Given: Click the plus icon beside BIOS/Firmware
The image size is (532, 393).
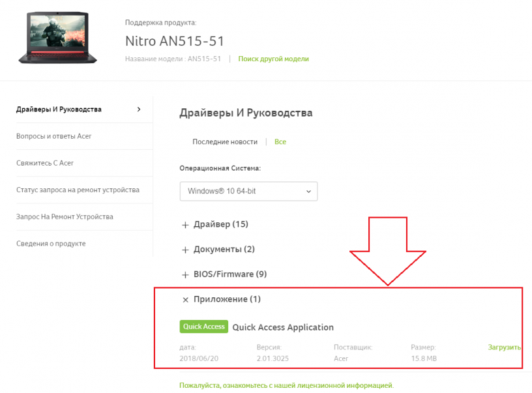Looking at the screenshot, I should point(185,274).
